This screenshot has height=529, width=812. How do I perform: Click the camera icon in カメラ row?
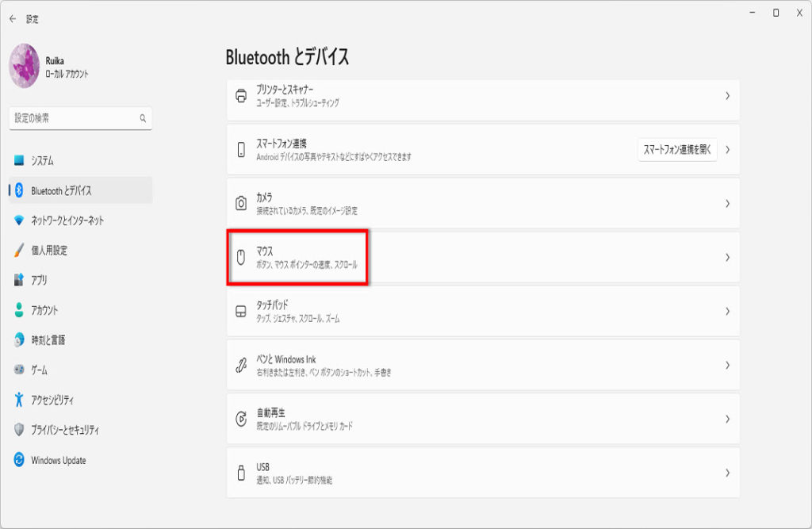(x=241, y=204)
